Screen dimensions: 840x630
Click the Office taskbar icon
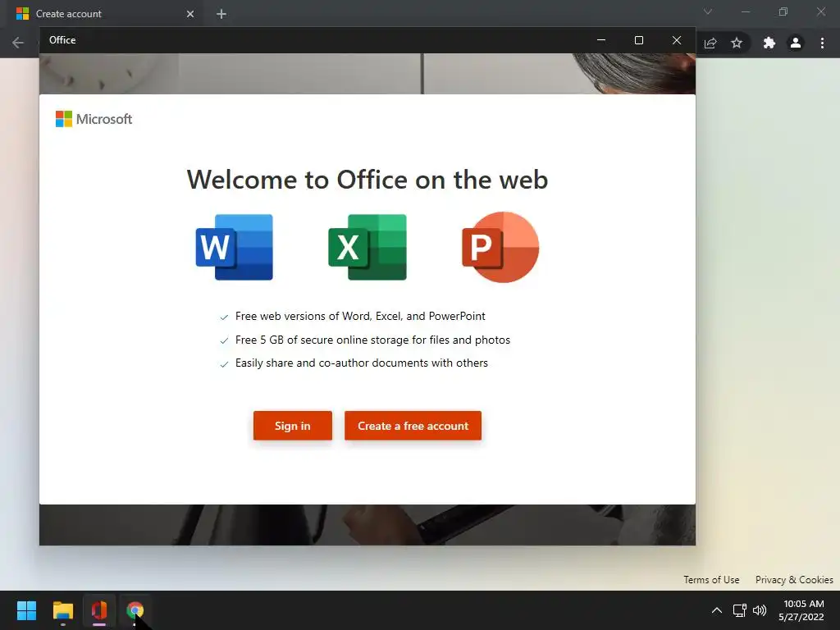(x=99, y=610)
